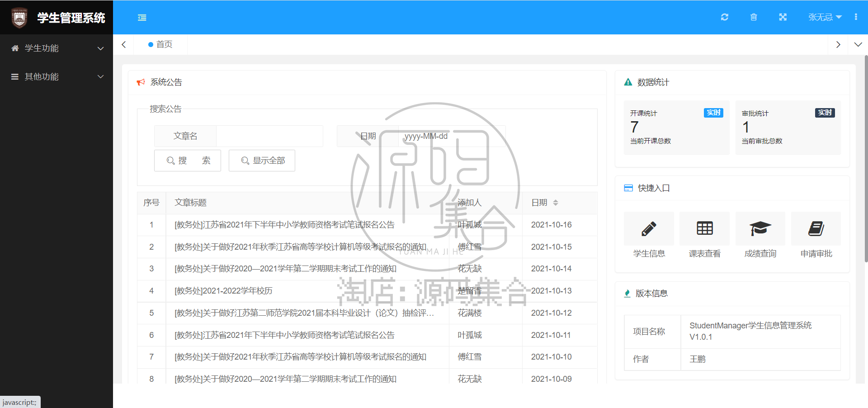The width and height of the screenshot is (868, 408).
Task: Select the 2021-2022学年校历 announcement
Action: [x=224, y=291]
